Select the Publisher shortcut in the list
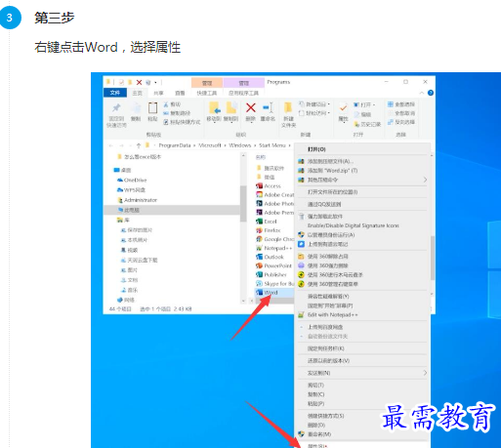This screenshot has width=501, height=448. 271,274
